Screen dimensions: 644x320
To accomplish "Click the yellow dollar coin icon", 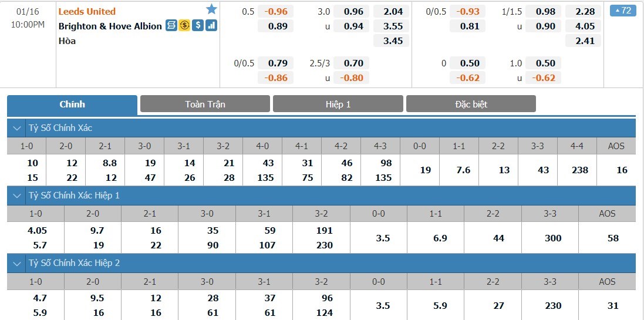I will [184, 26].
